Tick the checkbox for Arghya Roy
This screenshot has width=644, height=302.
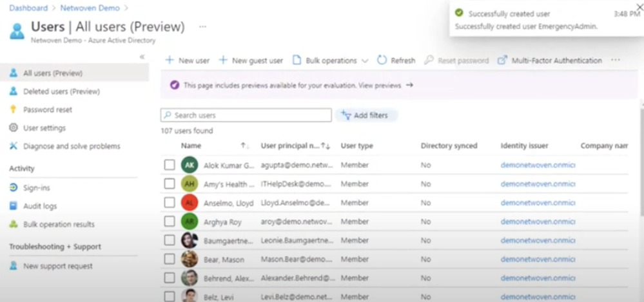170,222
